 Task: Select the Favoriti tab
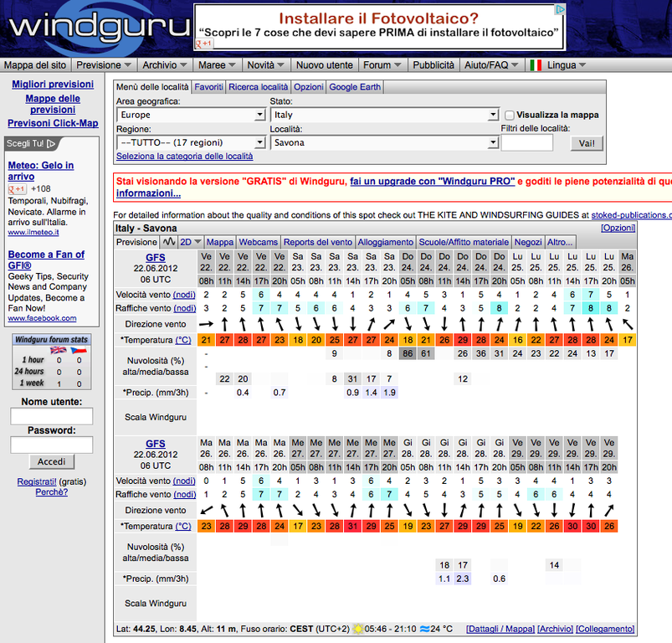point(208,86)
